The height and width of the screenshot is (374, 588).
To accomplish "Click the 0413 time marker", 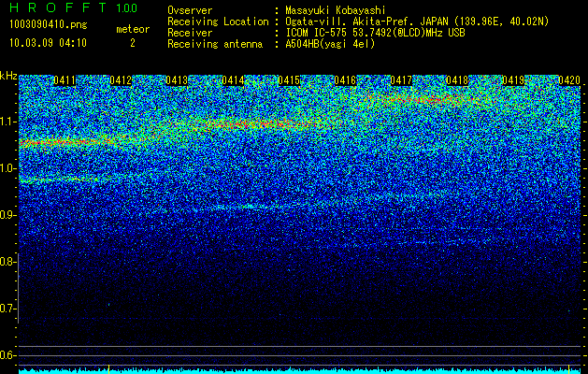I will coord(177,80).
